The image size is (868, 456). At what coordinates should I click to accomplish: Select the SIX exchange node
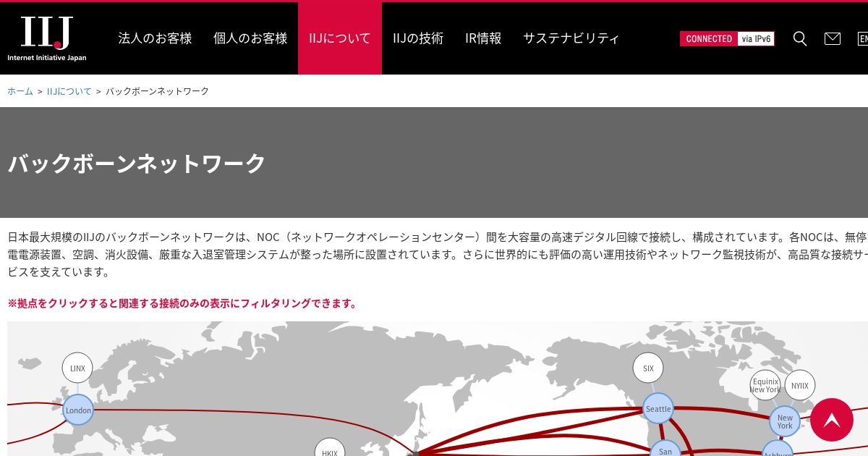pos(648,368)
